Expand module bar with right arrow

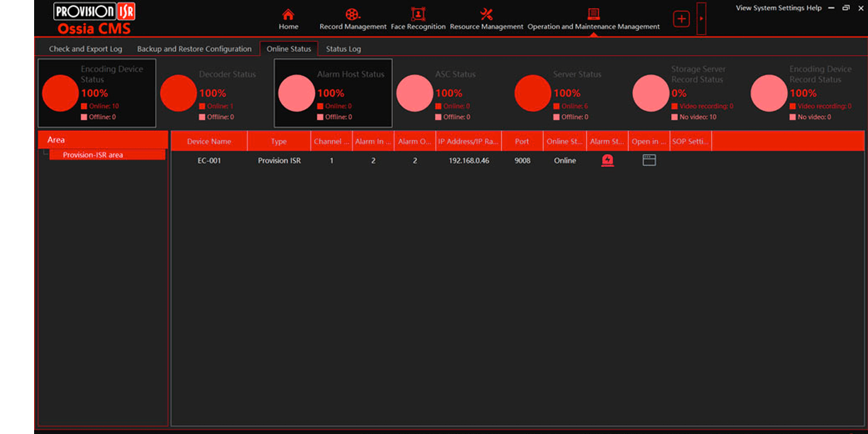coord(701,19)
